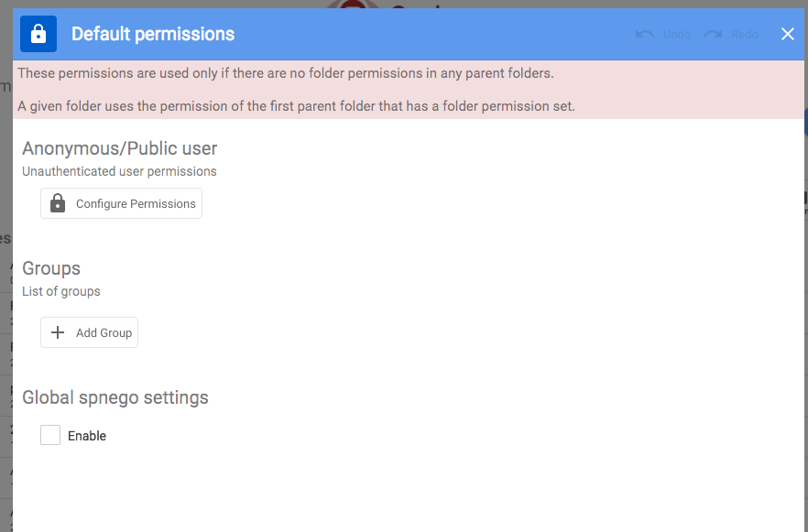Screen dimensions: 808x532
Task: Click lock icon on Configure Permissions button
Action: point(58,203)
